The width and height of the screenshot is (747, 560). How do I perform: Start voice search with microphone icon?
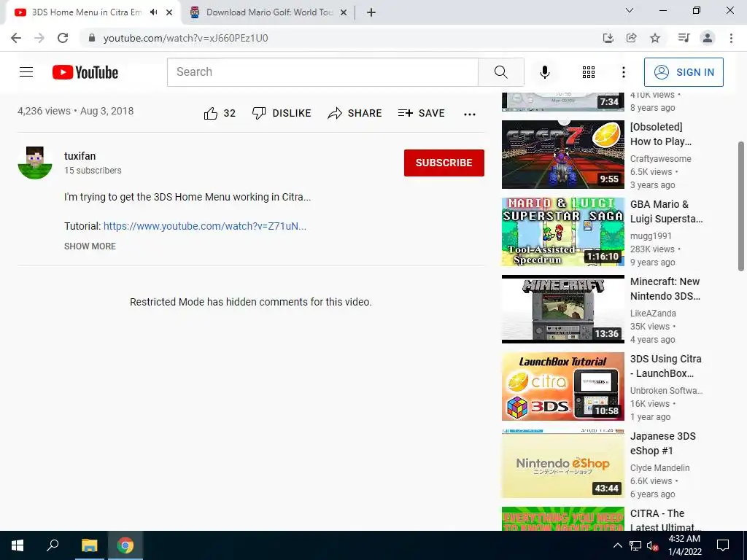click(544, 72)
